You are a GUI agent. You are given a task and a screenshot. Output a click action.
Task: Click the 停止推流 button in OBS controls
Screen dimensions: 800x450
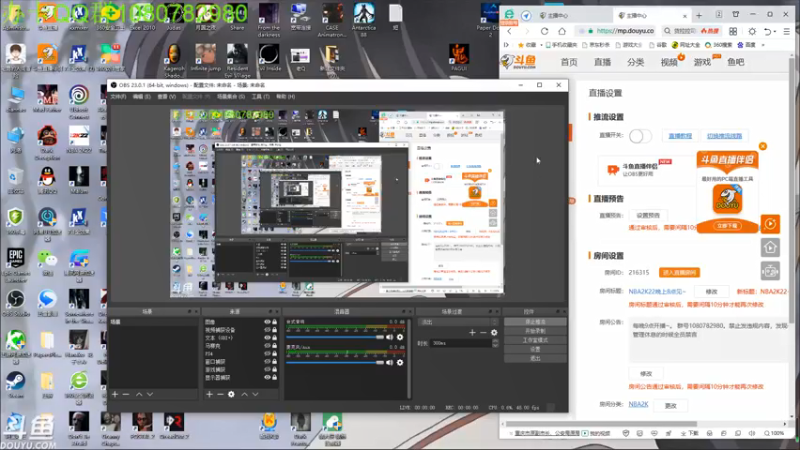tap(535, 322)
